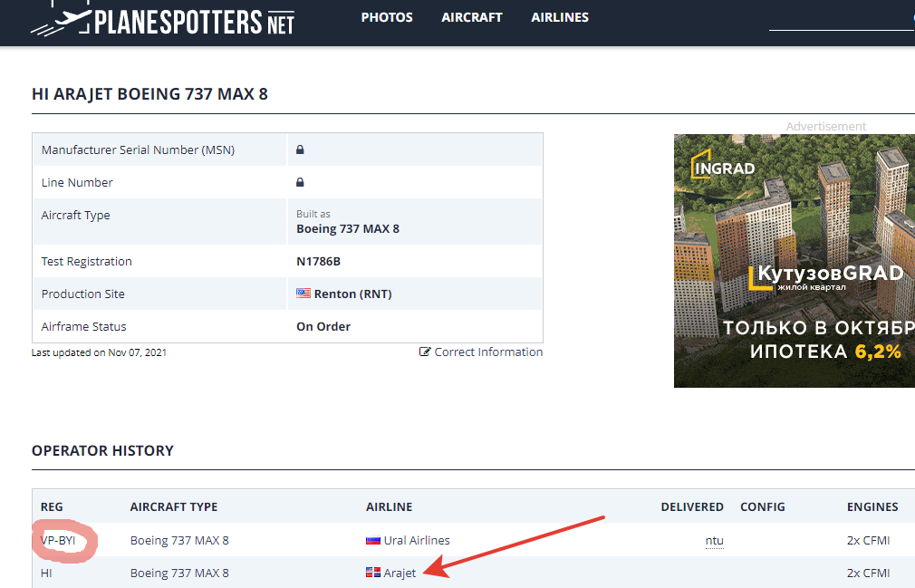
Task: Click the REG column header
Action: (x=52, y=507)
